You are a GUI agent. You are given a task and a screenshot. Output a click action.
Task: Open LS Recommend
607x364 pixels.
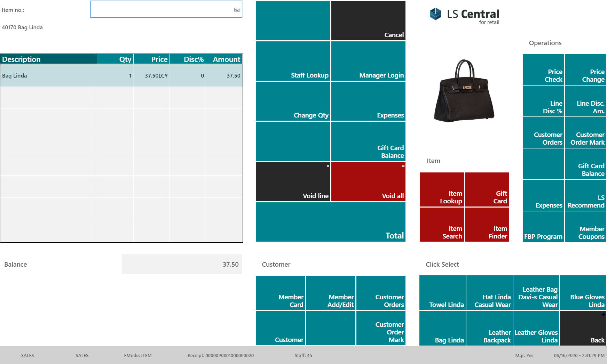pos(585,195)
